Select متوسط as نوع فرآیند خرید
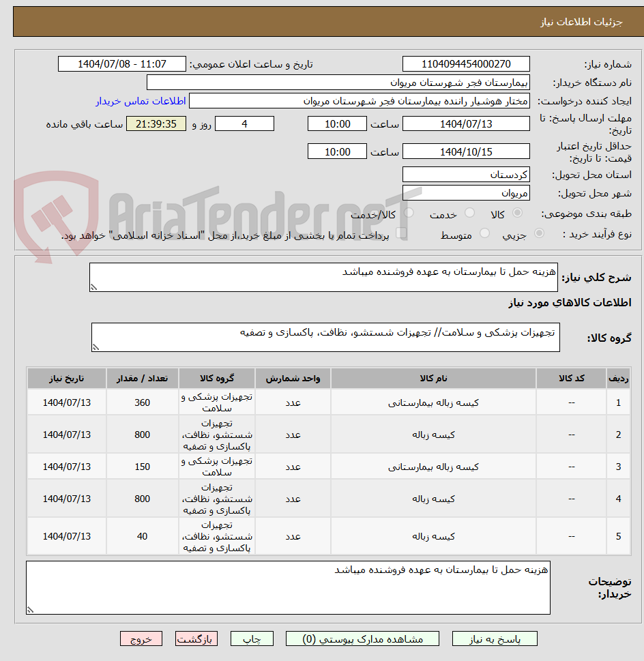Screen dimensions: 644x661 click(x=484, y=230)
